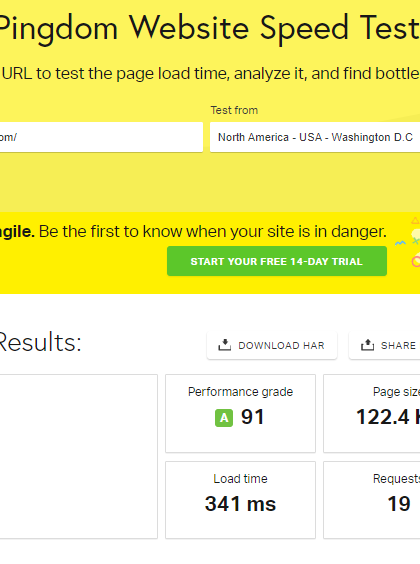This screenshot has width=420, height=564.
Task: Click the Load time label
Action: [x=240, y=479]
